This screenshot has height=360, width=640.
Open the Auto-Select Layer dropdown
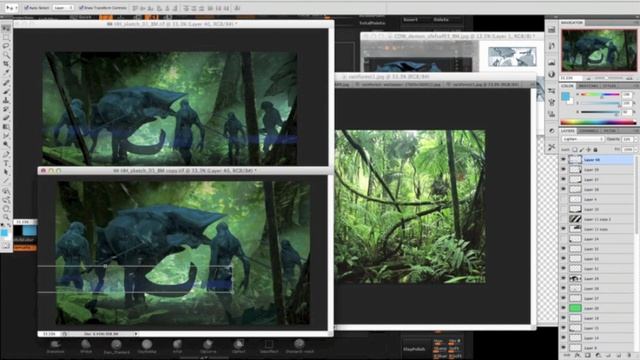click(x=63, y=8)
